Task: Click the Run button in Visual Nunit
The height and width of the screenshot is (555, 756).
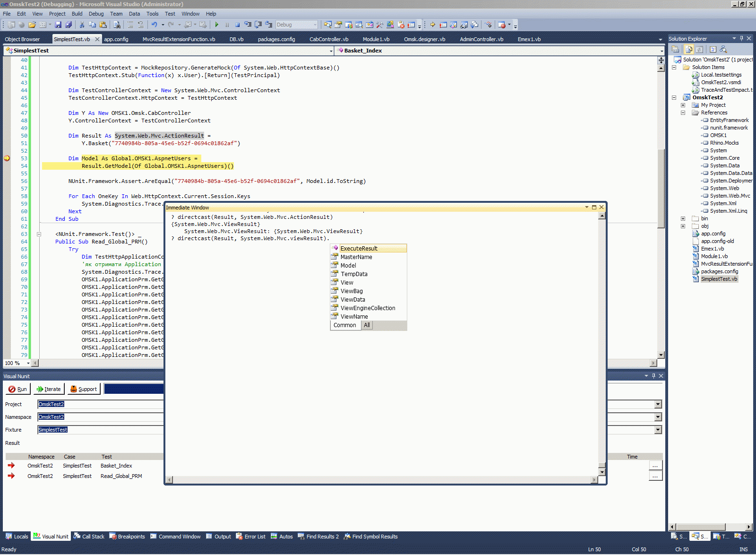Action: [x=18, y=389]
